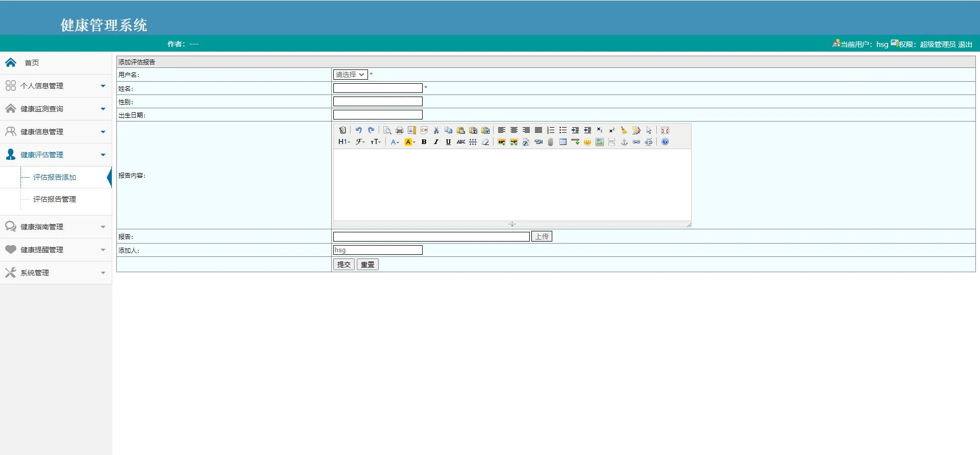
Task: Click the 添加人 field containing hsg
Action: pos(378,250)
